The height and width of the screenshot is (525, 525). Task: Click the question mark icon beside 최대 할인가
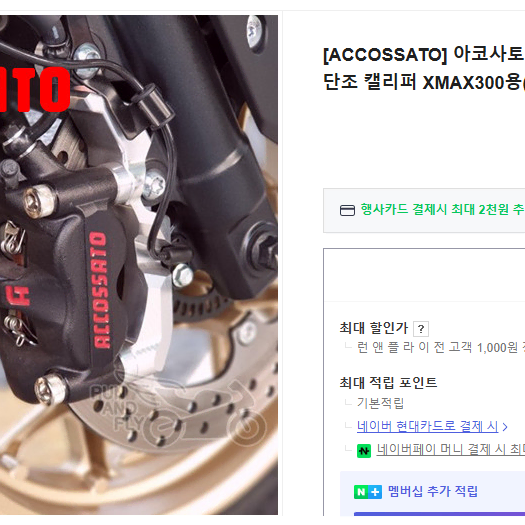click(421, 329)
